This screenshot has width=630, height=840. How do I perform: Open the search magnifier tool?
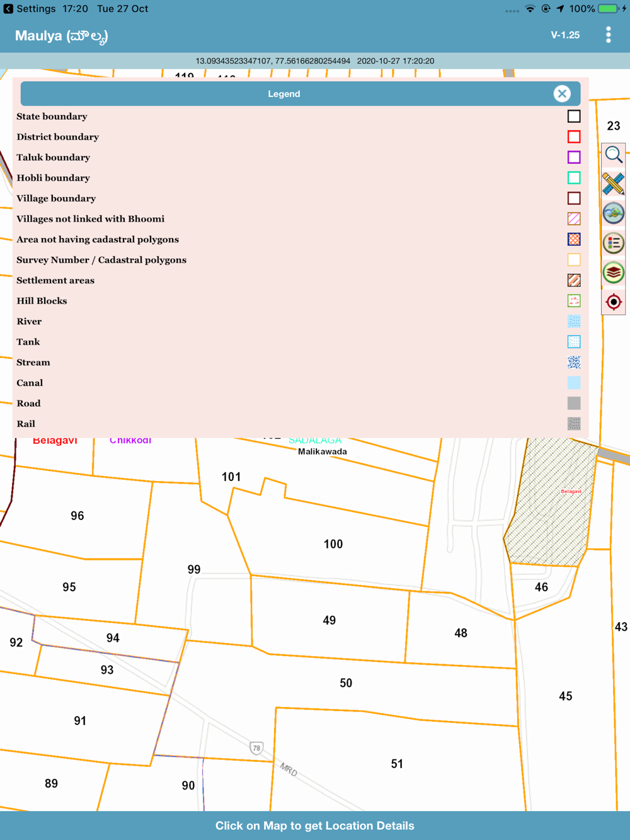(614, 154)
